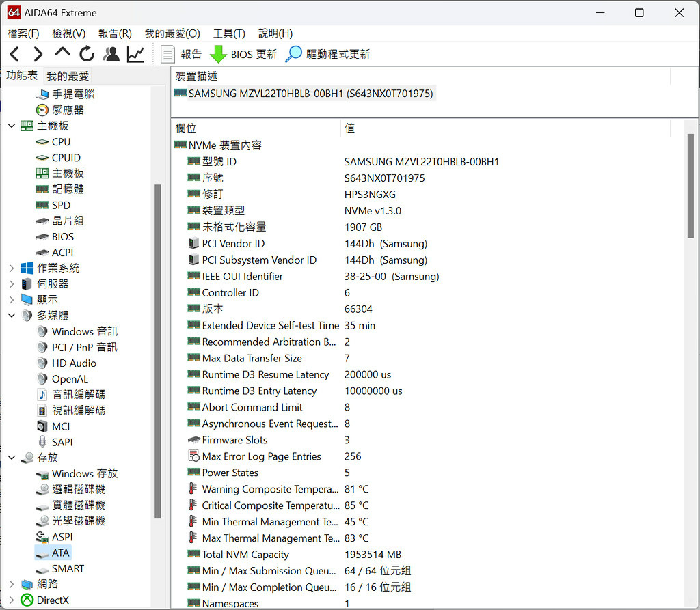
Task: Expand the DirectX tree node
Action: click(12, 600)
